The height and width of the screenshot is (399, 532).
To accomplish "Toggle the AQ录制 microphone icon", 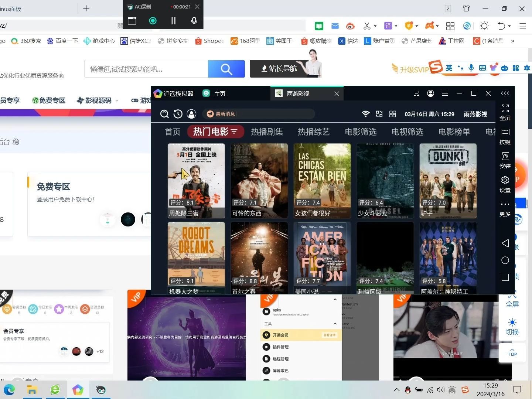I will point(194,21).
